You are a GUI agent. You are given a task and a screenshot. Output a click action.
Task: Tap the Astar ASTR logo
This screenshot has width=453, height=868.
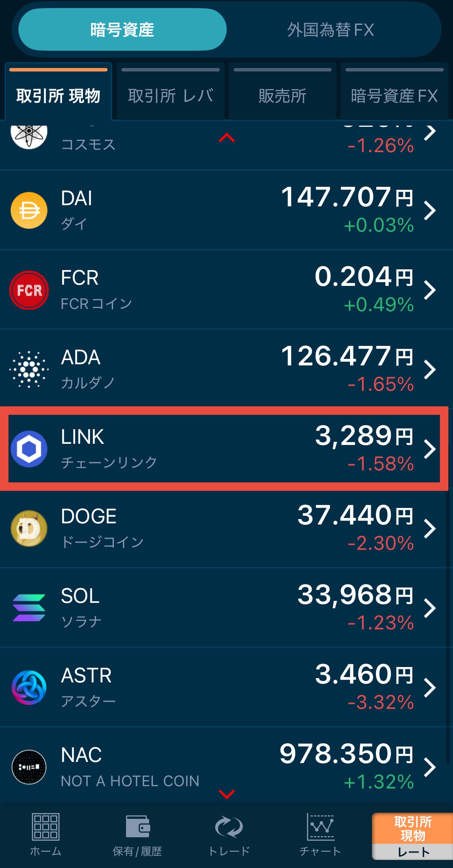point(29,687)
